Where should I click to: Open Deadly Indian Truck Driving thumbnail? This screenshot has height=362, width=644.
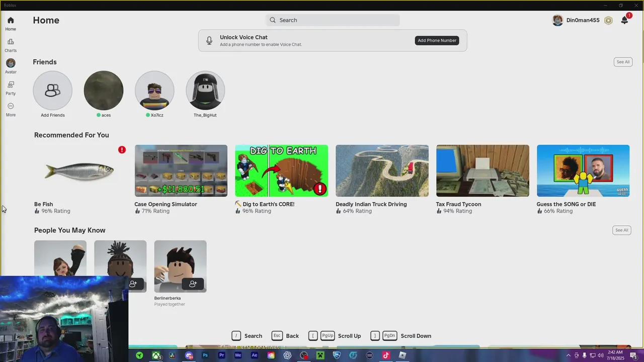tap(382, 171)
